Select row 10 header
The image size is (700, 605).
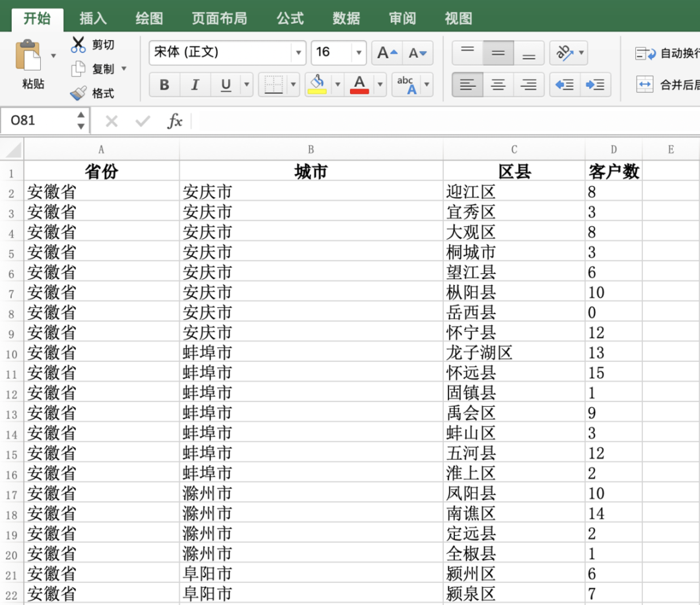pyautogui.click(x=12, y=354)
